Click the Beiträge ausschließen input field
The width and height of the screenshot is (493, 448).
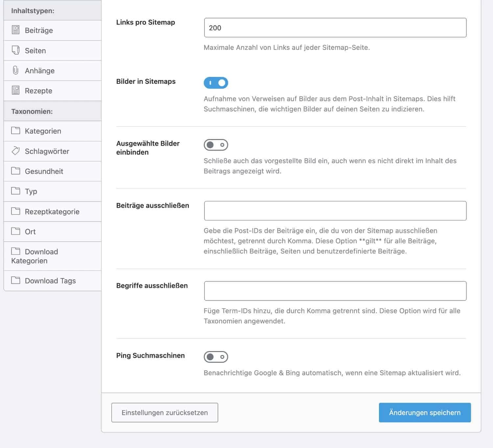(x=335, y=211)
